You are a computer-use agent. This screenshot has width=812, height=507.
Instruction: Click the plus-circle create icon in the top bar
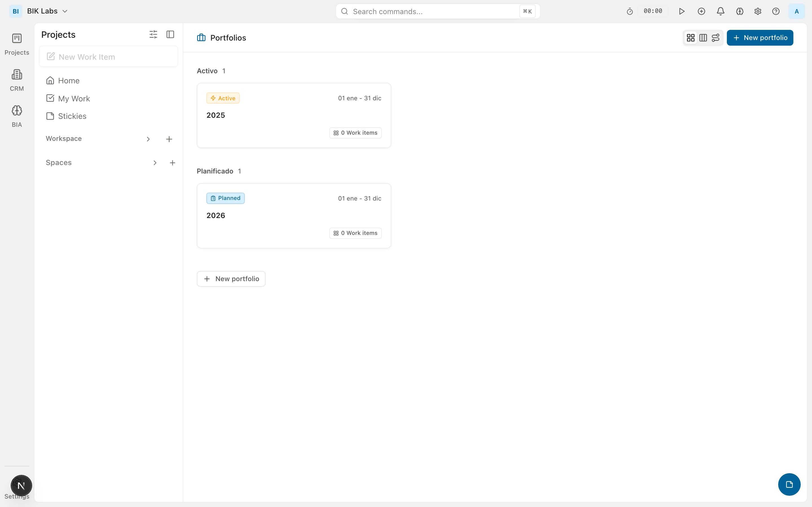701,11
